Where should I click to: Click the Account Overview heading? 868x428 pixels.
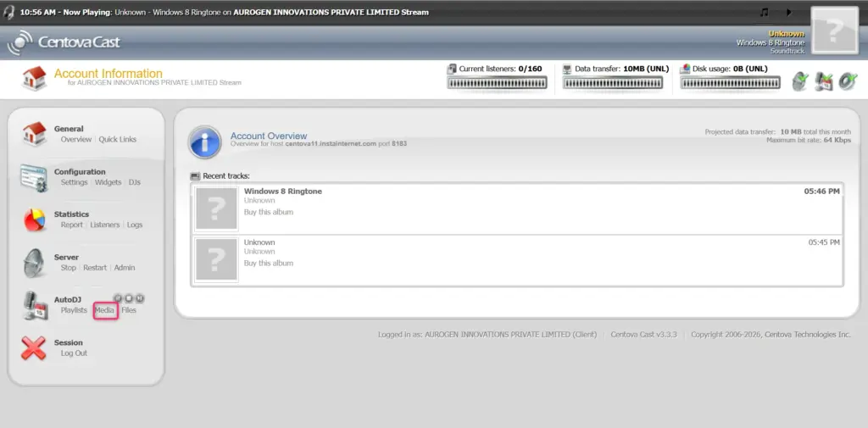pyautogui.click(x=269, y=136)
